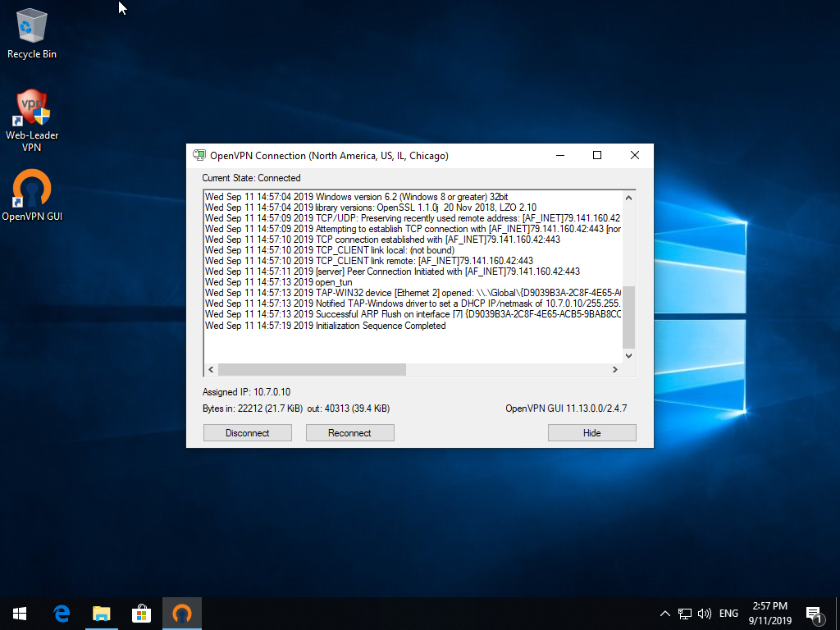Click the 'TCP_CLIENT link local' log line
Viewport: 840px width, 630px height.
point(330,250)
